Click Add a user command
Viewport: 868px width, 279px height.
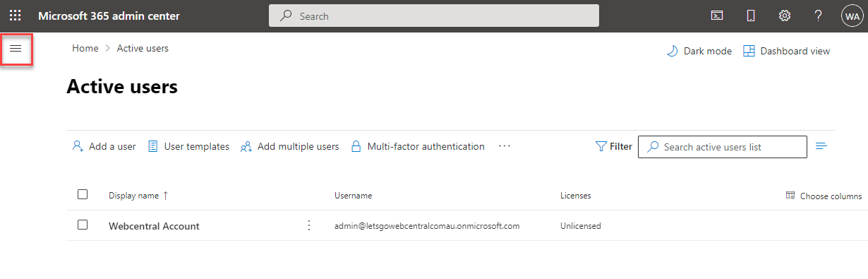point(104,146)
